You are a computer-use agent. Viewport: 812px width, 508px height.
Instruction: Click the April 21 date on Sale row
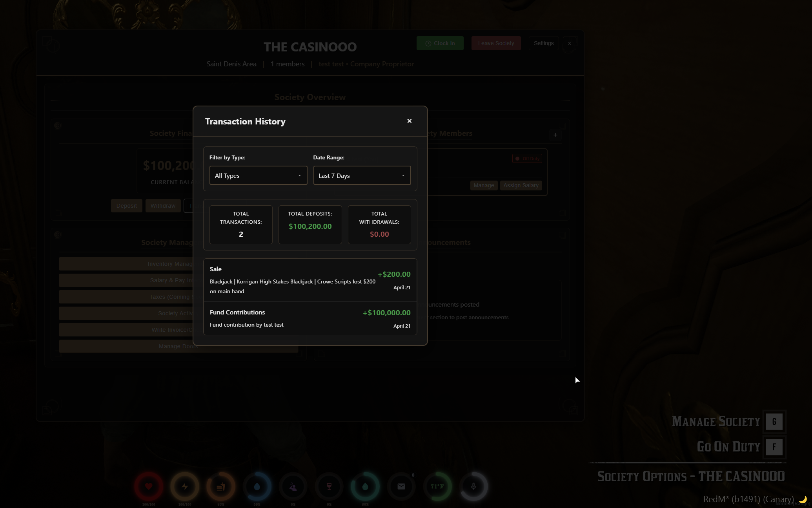coord(402,288)
